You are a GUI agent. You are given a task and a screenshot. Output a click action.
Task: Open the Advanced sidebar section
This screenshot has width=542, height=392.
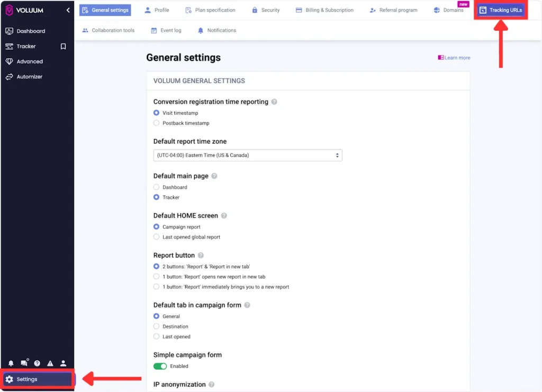click(30, 61)
